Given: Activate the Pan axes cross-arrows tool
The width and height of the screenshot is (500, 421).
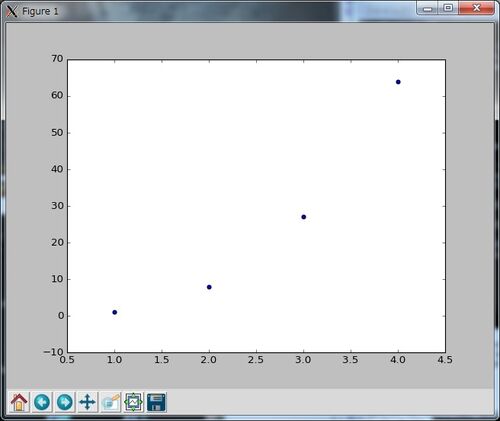Looking at the screenshot, I should pyautogui.click(x=87, y=402).
